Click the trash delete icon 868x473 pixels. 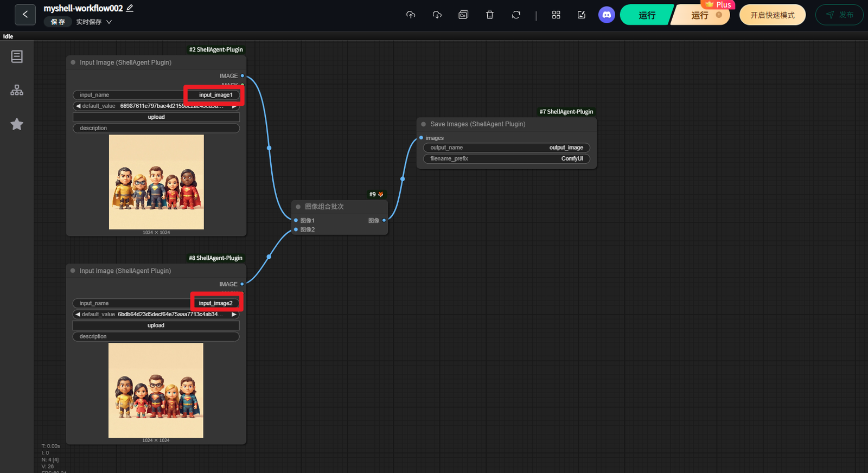[490, 15]
